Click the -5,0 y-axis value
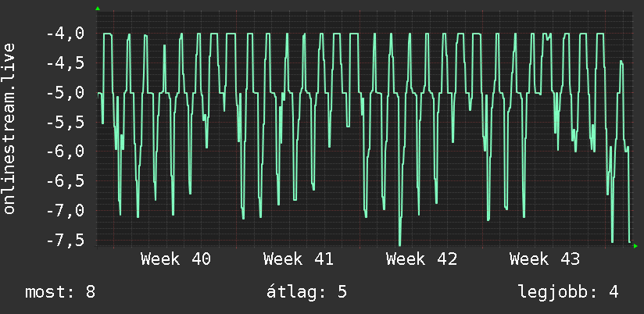 66,92
